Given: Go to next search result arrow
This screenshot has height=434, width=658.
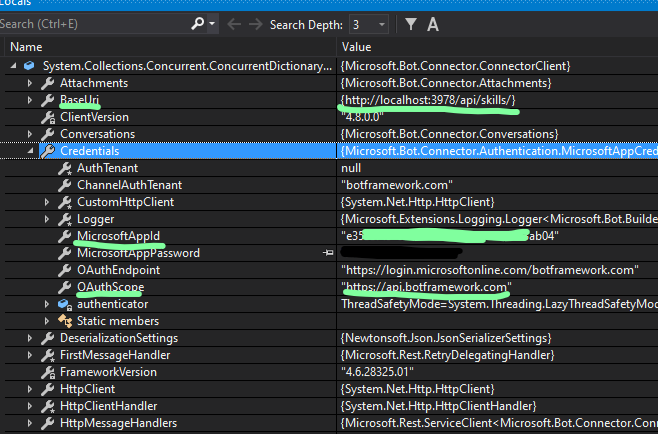Looking at the screenshot, I should (x=255, y=24).
